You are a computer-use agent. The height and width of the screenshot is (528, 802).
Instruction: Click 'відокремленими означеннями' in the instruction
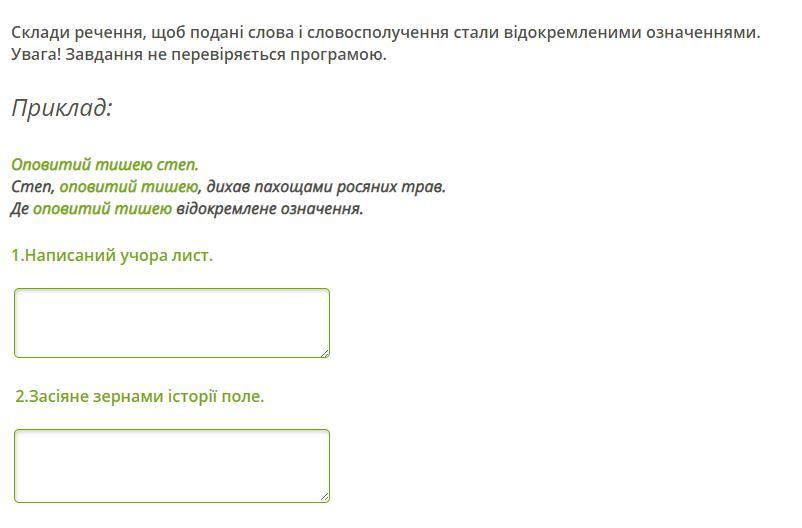point(632,32)
